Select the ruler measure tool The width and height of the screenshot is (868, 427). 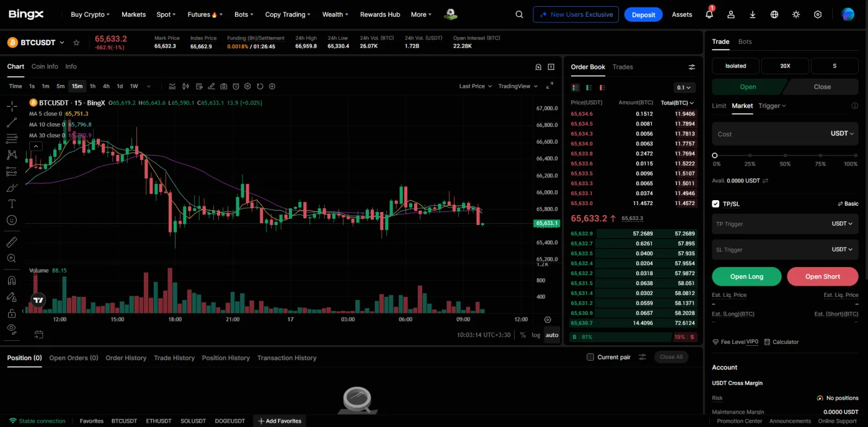(12, 242)
